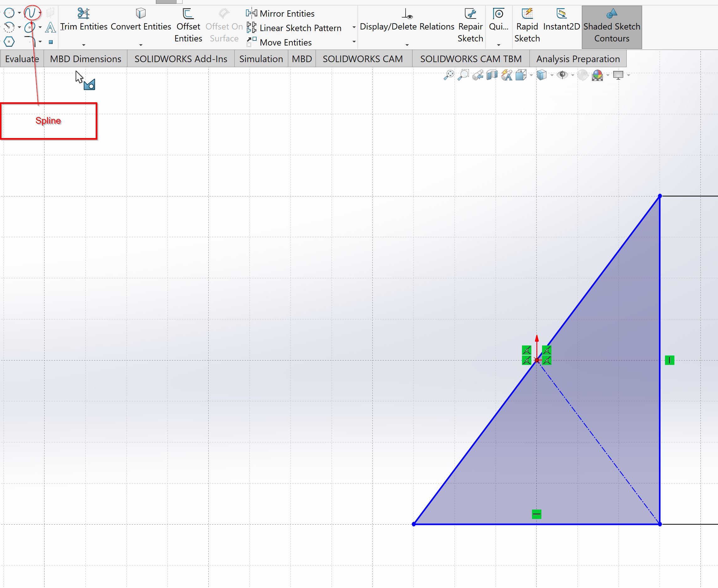Select bottom-left vertex of triangle sketch
Viewport: 718px width, 588px height.
pyautogui.click(x=414, y=524)
